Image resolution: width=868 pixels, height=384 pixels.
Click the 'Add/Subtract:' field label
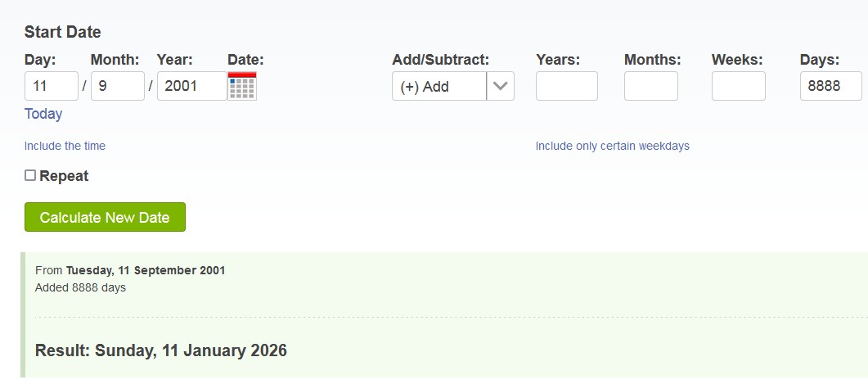point(440,59)
